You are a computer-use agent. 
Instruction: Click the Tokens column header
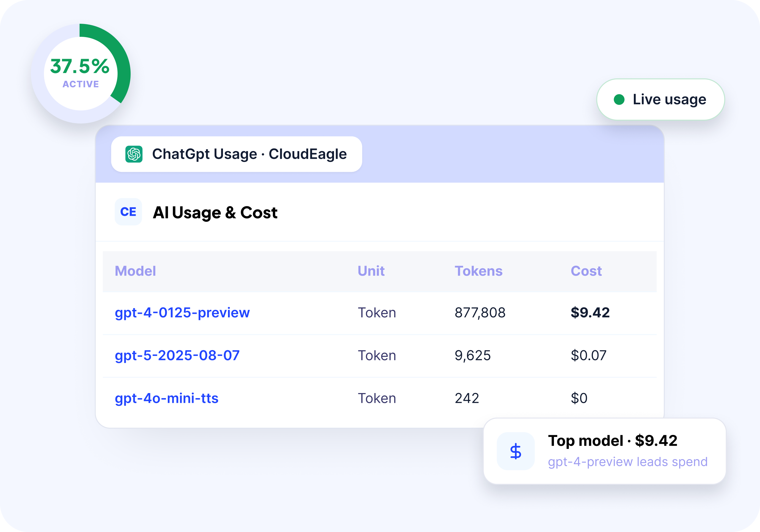point(478,271)
